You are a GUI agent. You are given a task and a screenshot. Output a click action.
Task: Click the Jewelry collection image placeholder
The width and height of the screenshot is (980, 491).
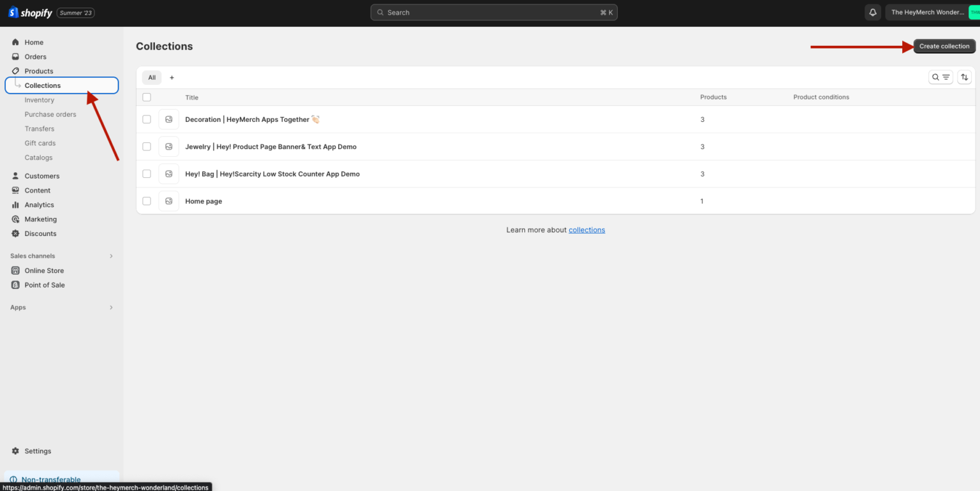(168, 147)
